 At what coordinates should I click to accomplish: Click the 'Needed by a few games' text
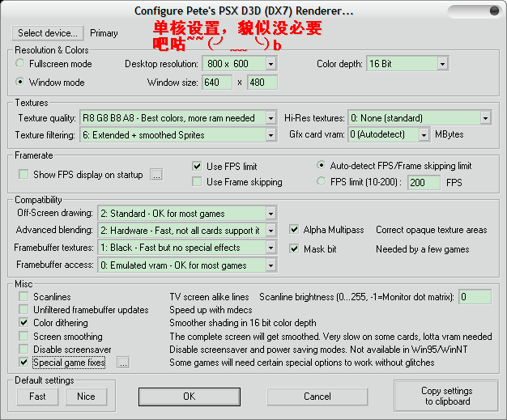tap(423, 249)
